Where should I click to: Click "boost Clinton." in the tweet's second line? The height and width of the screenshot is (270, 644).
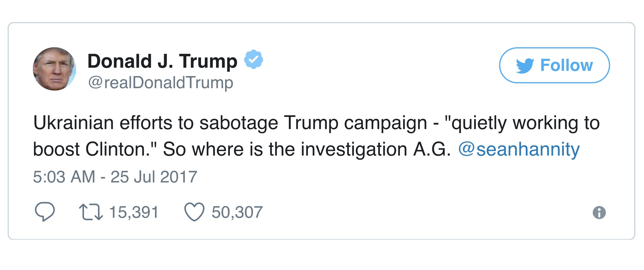click(94, 149)
